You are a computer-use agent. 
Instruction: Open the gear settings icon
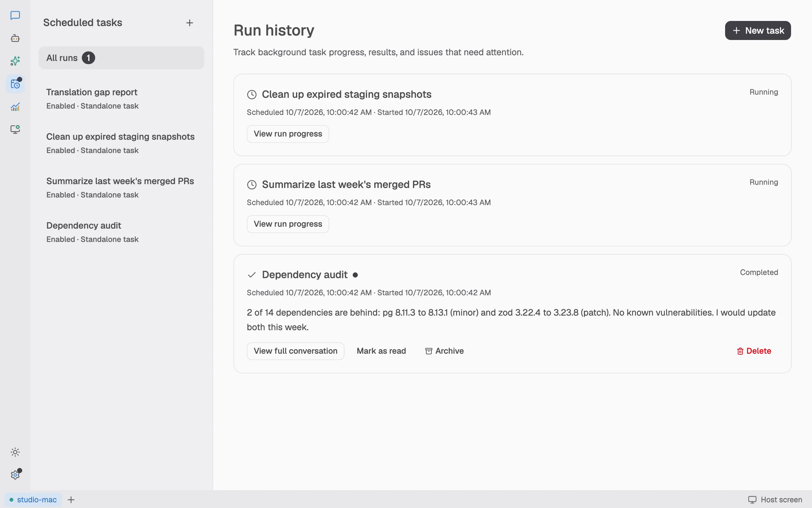point(15,475)
